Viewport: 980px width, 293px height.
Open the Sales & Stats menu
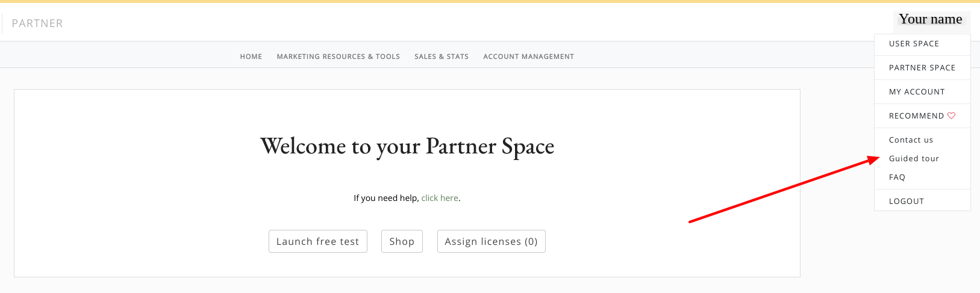[441, 57]
